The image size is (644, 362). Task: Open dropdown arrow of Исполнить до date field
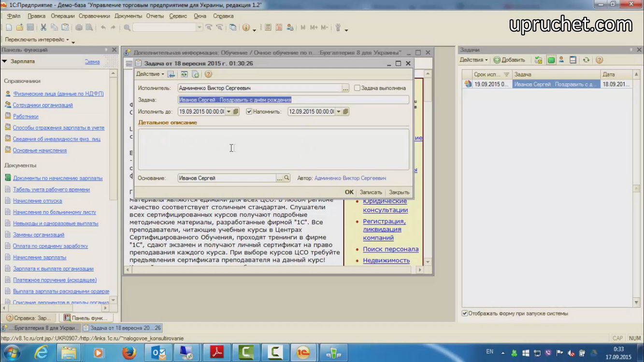click(229, 111)
